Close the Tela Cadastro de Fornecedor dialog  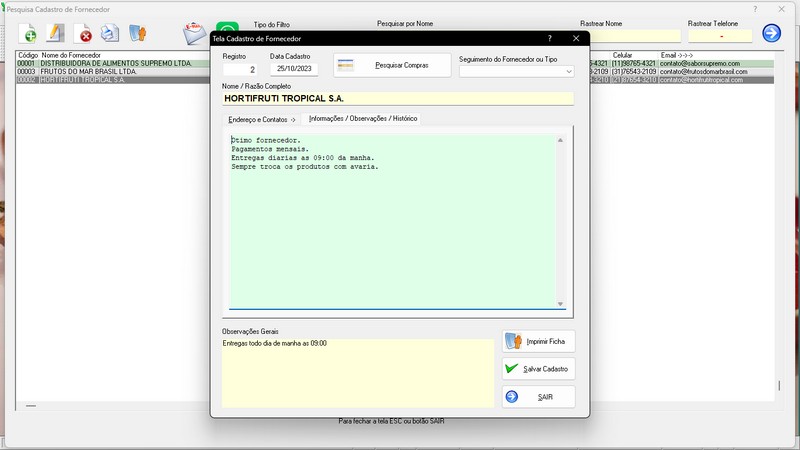point(576,38)
